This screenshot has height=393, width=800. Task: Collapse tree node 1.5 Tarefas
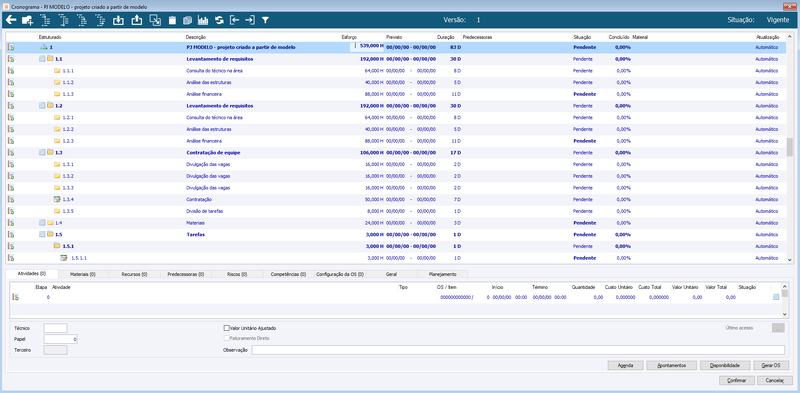(x=42, y=234)
